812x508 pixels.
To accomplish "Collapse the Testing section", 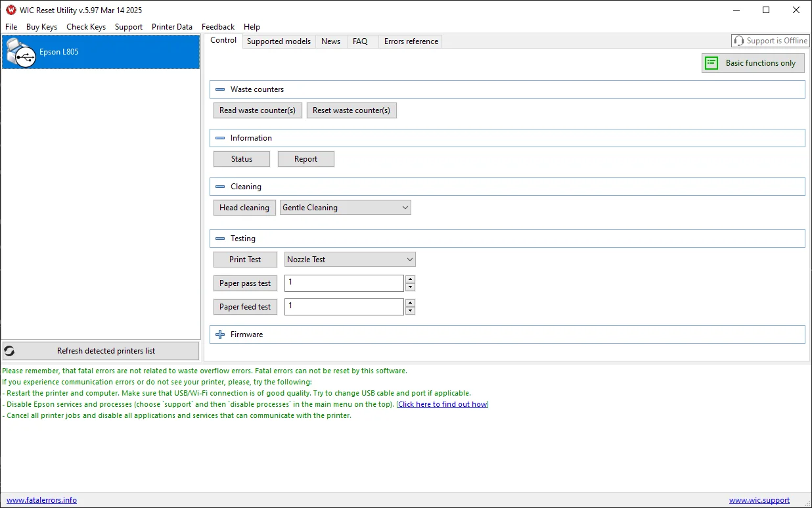I will (x=220, y=239).
